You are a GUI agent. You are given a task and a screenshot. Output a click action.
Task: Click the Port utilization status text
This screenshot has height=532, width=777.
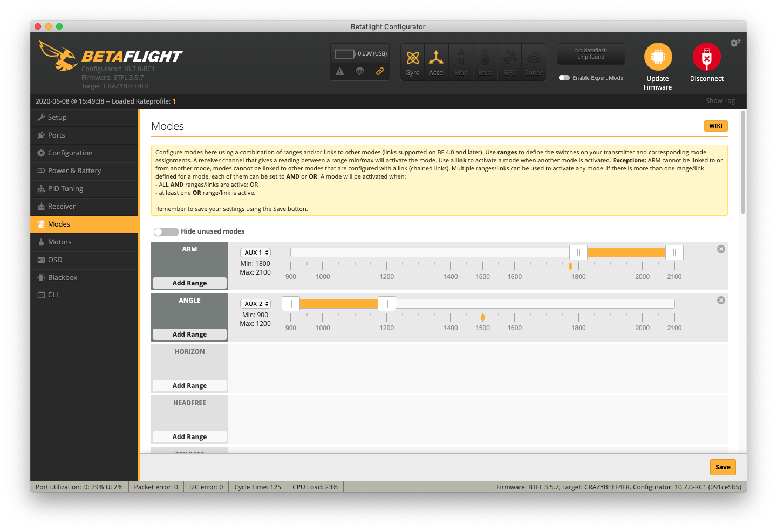(x=79, y=487)
